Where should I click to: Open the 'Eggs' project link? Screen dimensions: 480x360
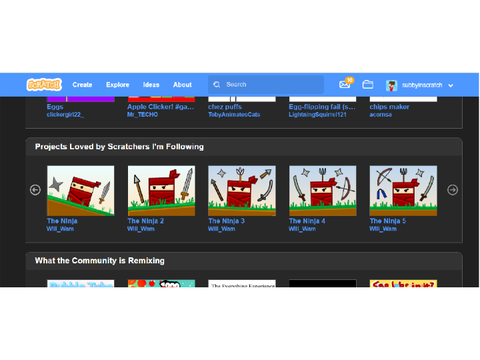coord(55,107)
